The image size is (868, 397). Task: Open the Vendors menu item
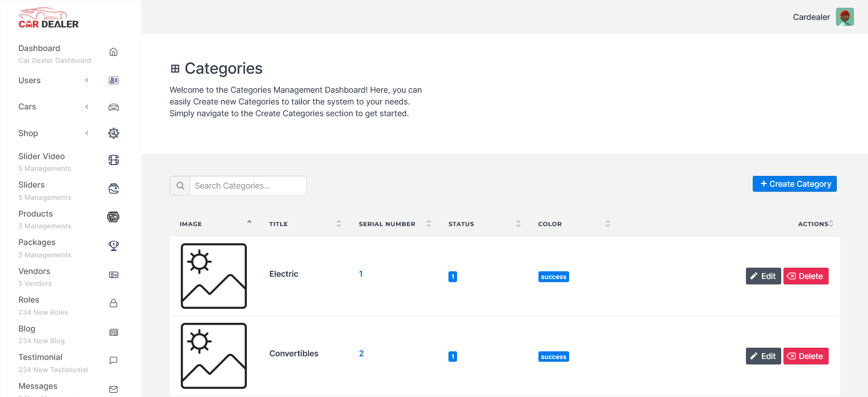coord(34,271)
